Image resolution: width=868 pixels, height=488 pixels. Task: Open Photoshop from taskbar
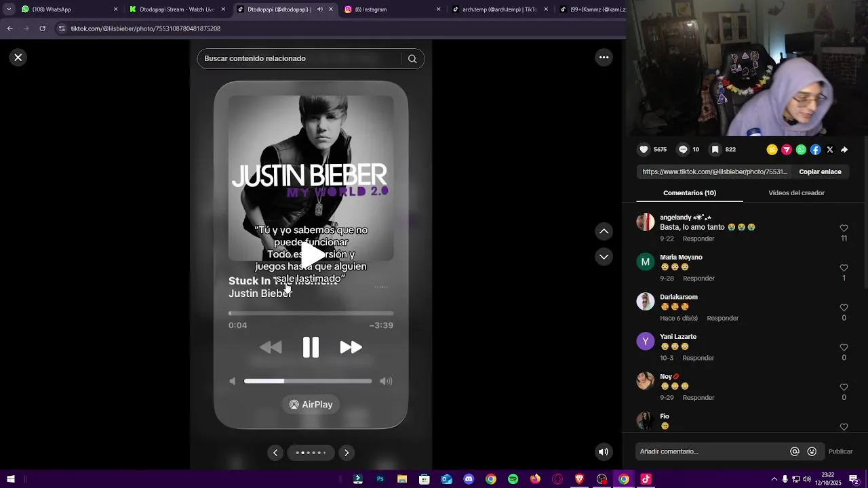380,479
